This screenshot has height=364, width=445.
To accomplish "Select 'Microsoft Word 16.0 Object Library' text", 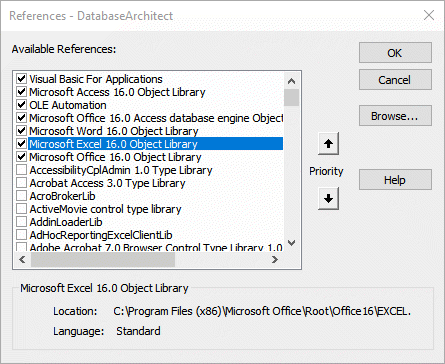I will click(x=114, y=131).
